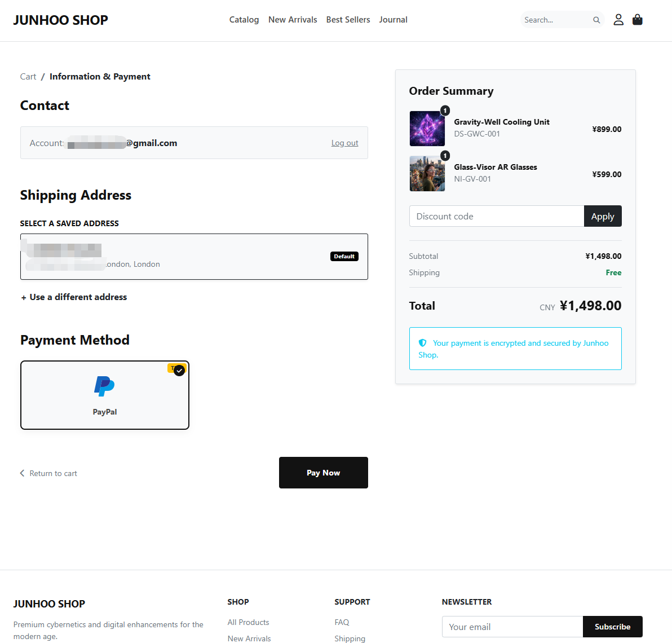This screenshot has width=672, height=643.
Task: Click the Return to cart back chevron
Action: [x=23, y=473]
